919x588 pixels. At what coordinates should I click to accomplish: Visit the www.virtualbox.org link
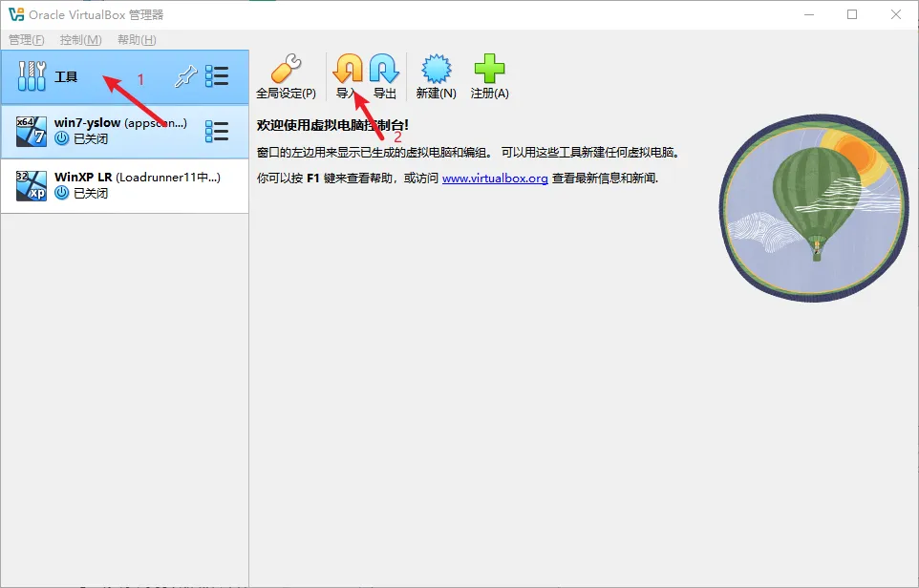(495, 178)
